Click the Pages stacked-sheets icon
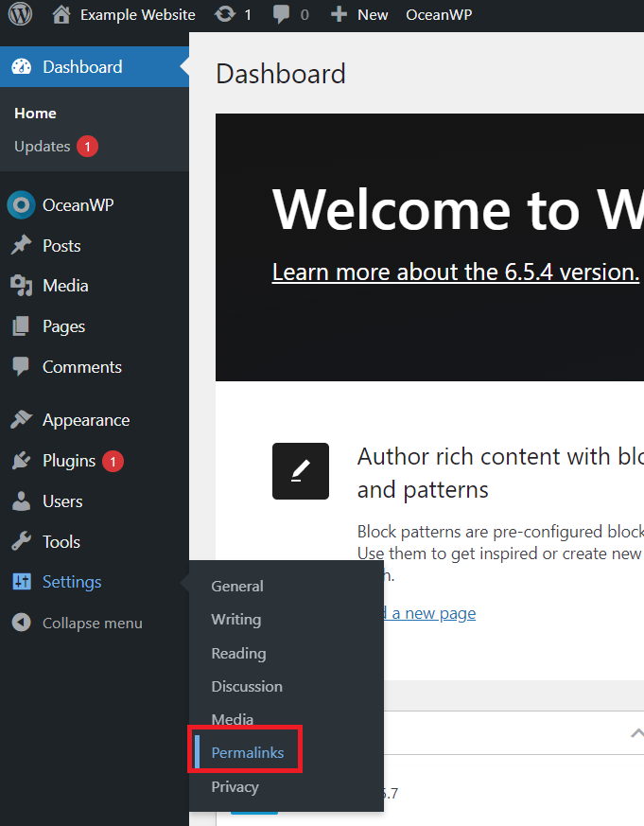This screenshot has width=644, height=826. click(21, 326)
